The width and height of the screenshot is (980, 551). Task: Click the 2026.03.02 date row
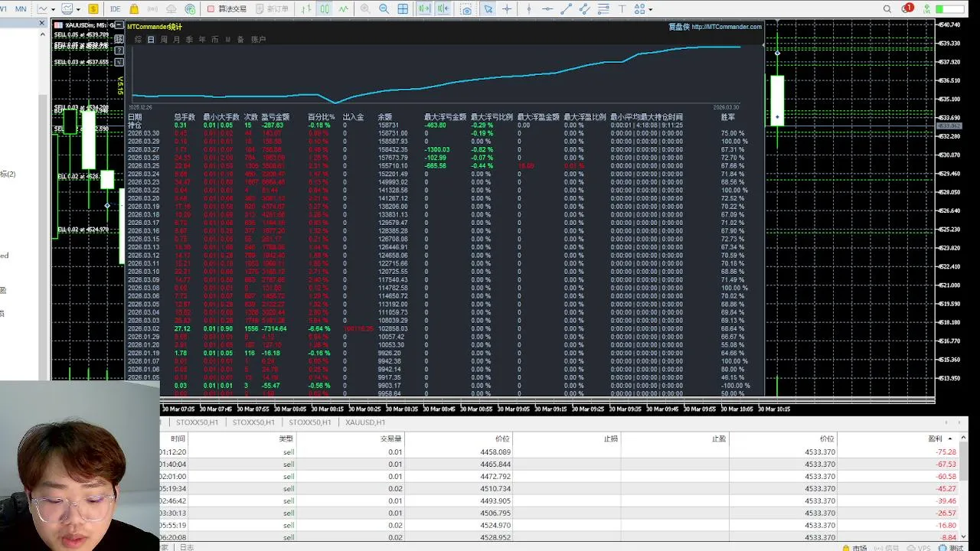point(143,328)
